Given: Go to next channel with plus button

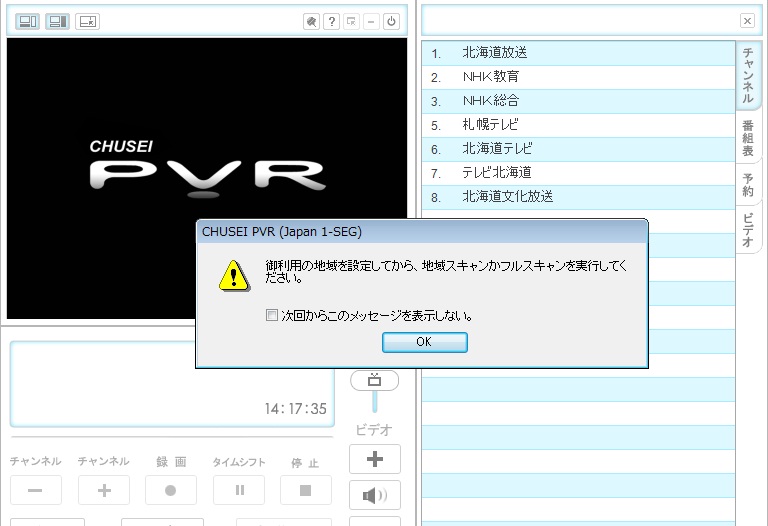Looking at the screenshot, I should coord(104,490).
